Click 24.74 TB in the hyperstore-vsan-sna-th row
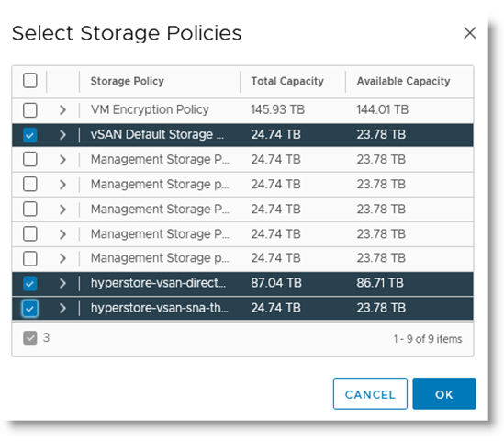The image size is (504, 442). click(275, 308)
